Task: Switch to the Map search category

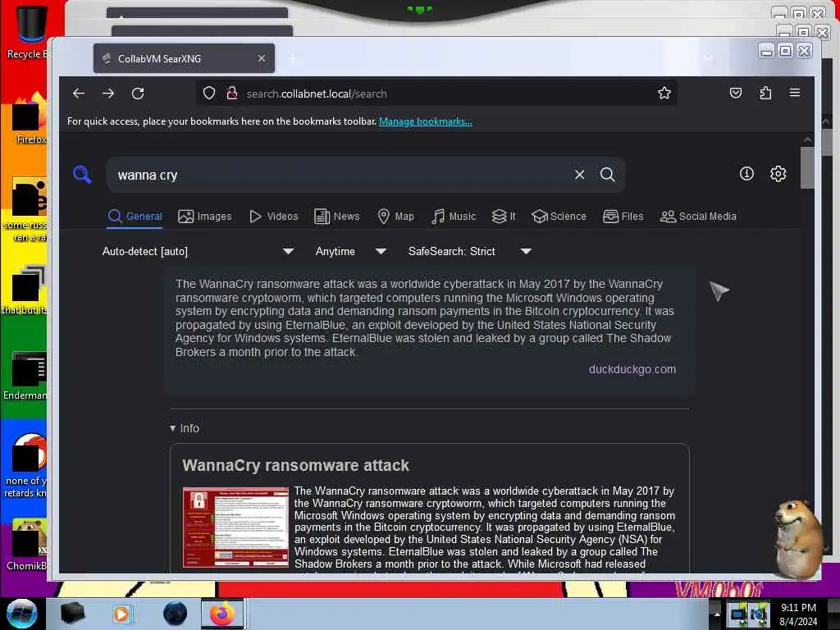Action: click(x=396, y=217)
